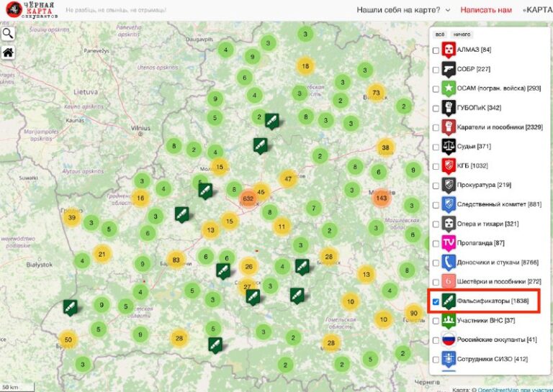
Task: Expand the yellow 73 cluster near Витебск
Action: [x=376, y=93]
